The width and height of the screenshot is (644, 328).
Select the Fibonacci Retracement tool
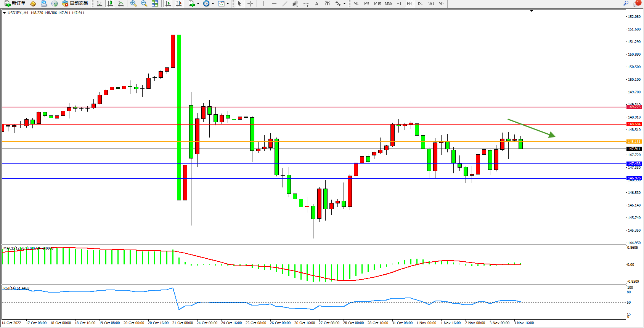(306, 3)
